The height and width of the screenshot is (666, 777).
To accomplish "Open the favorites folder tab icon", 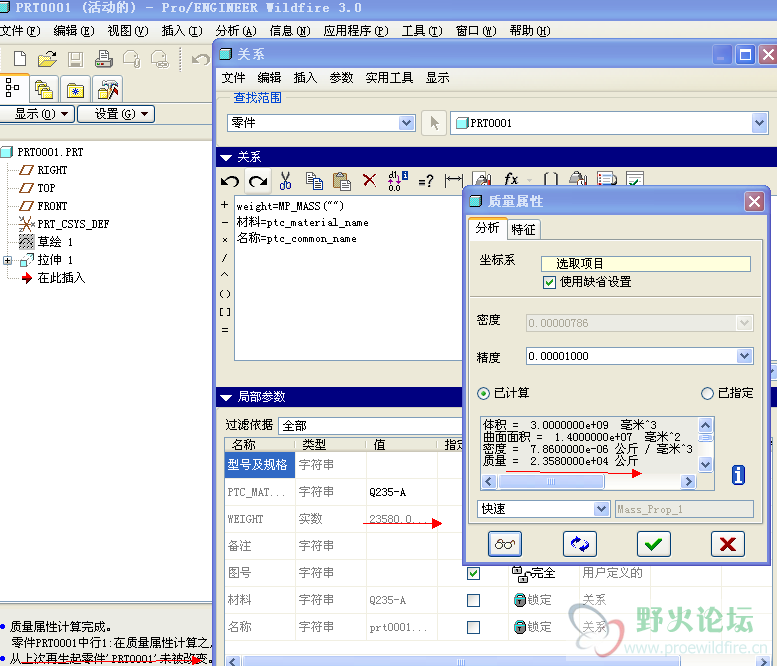I will (75, 90).
